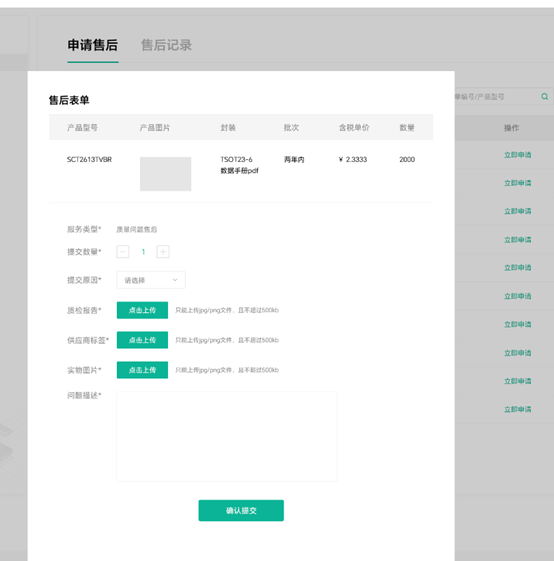Click the order number search field
Screen dimensions: 554x561
(497, 97)
